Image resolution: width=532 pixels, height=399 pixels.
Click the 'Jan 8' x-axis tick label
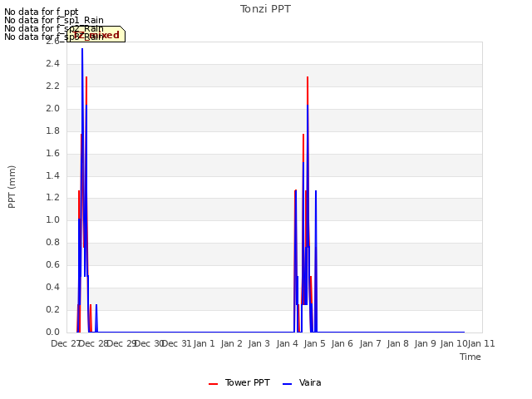(397, 343)
